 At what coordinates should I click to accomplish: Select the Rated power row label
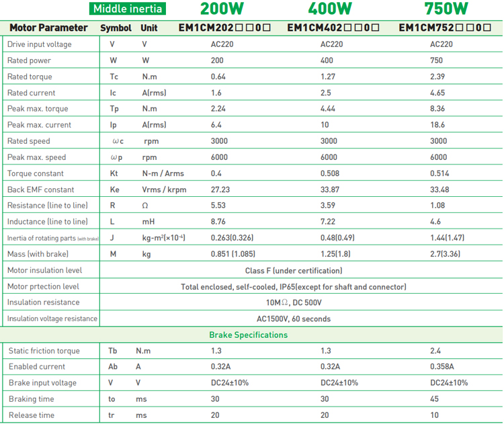(30, 60)
